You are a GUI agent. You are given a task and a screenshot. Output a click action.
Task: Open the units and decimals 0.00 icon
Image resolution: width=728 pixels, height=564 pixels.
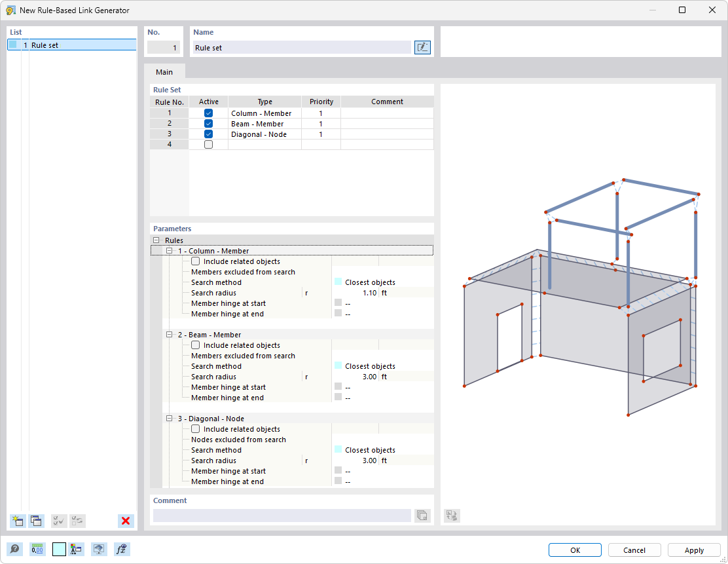(37, 550)
